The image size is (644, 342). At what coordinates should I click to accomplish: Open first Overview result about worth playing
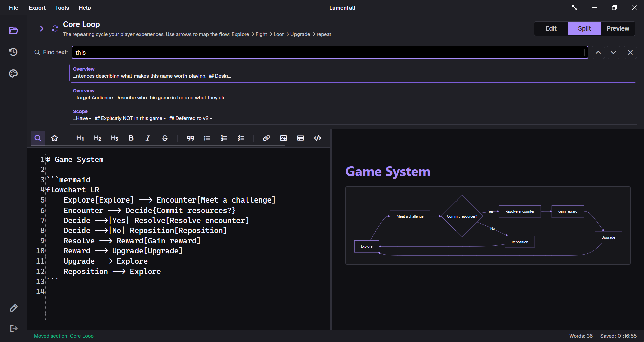click(x=353, y=73)
